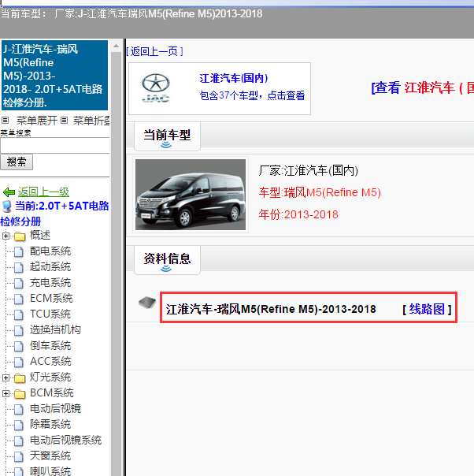The height and width of the screenshot is (476, 474).
Task: Click the 天窗系统 document icon
Action: point(19,456)
